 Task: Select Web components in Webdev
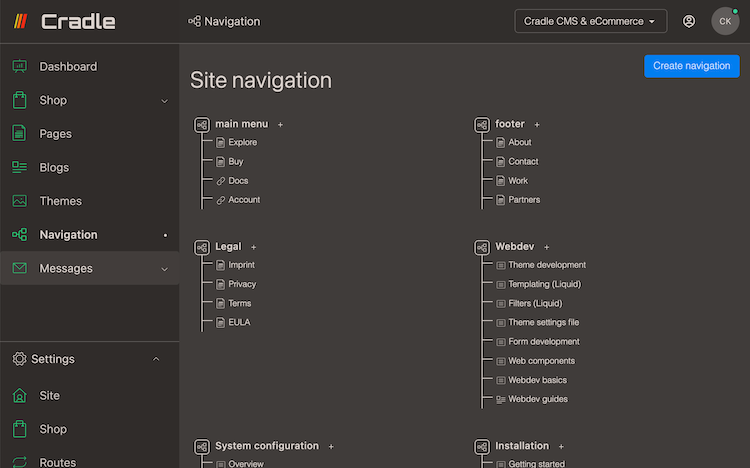pos(541,360)
